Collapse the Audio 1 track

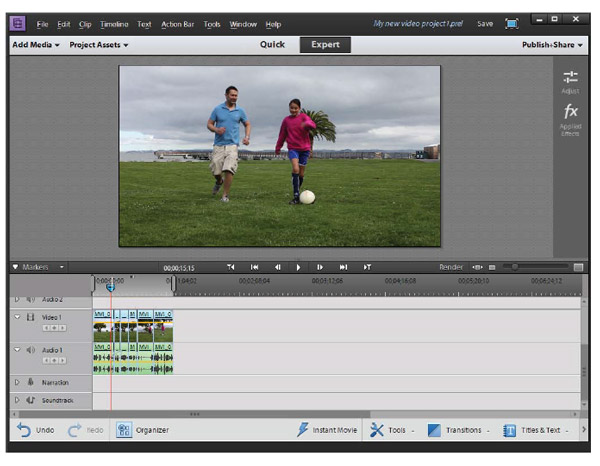tap(17, 349)
